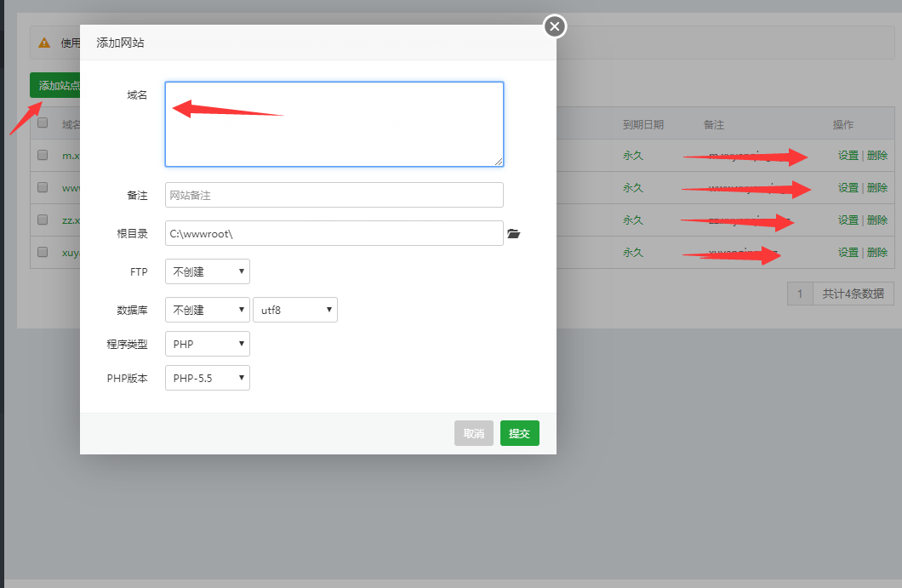Edit the 根目录 path field C:\wwwroot\
The image size is (902, 588).
point(334,234)
